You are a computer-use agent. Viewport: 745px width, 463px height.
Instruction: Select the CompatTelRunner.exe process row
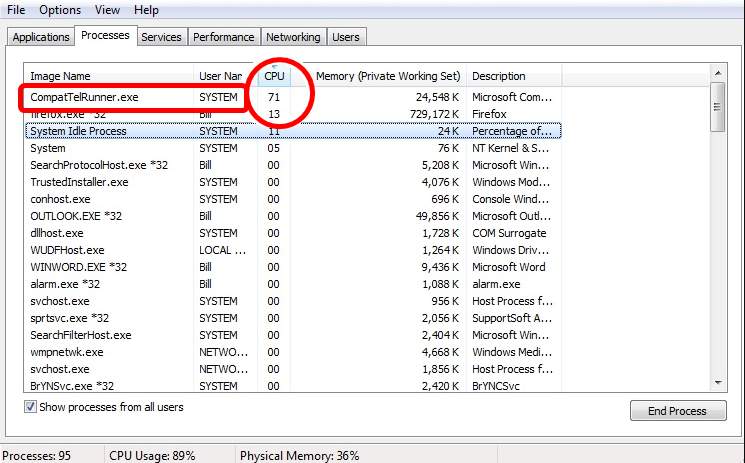click(x=293, y=97)
